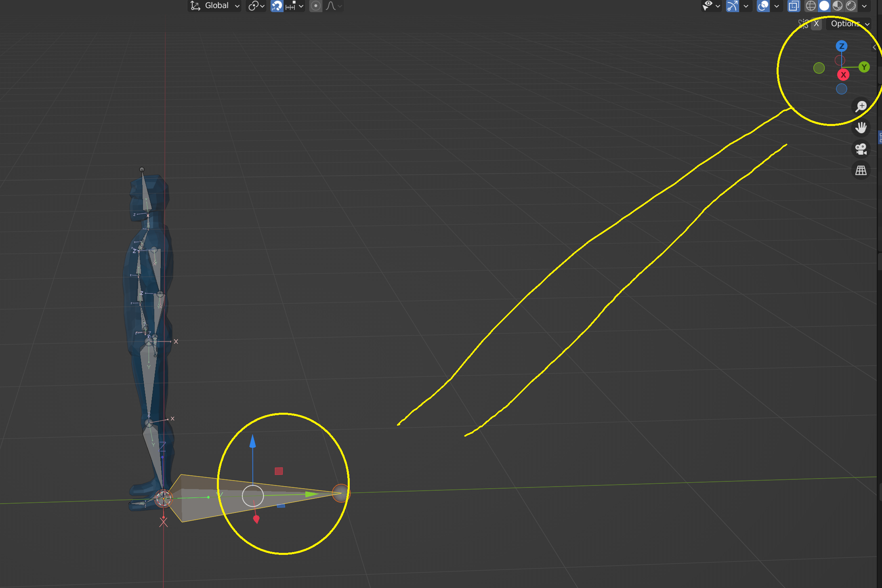Select wireframe viewport shading
This screenshot has height=588, width=882.
pyautogui.click(x=811, y=6)
